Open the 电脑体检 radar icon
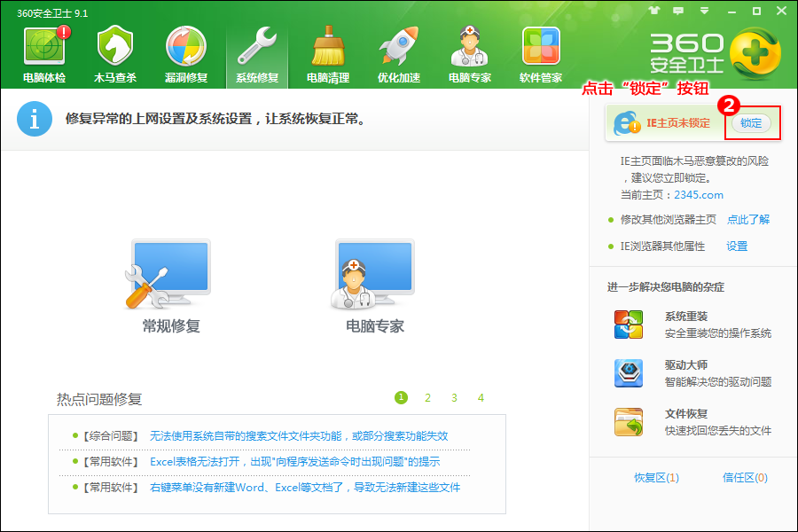This screenshot has height=532, width=798. (45, 46)
